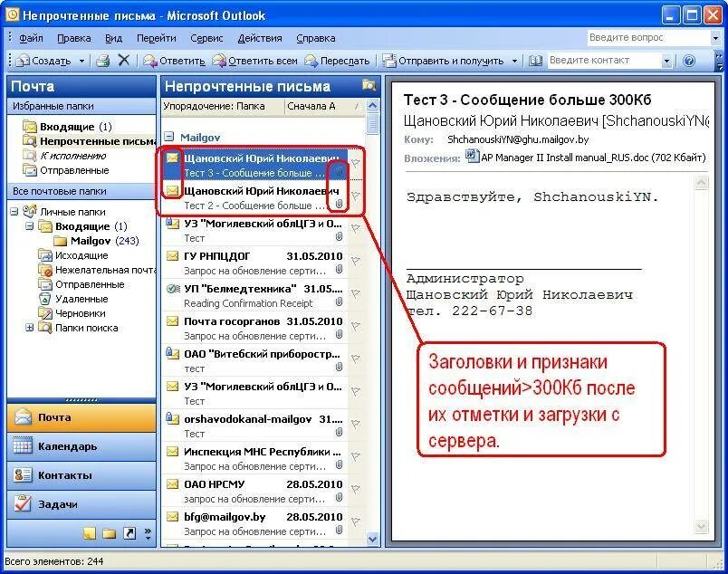Click the message list scrollbar thumb
This screenshot has width=728, height=574.
click(x=372, y=123)
